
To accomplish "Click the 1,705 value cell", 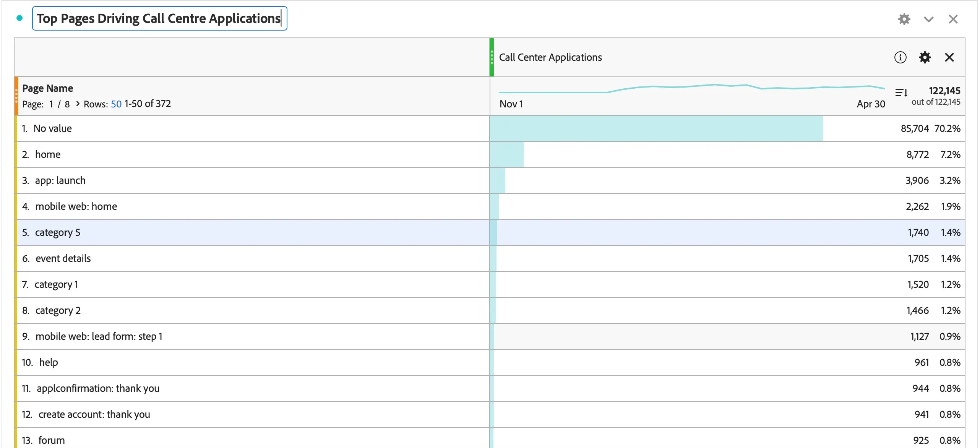I will 918,258.
